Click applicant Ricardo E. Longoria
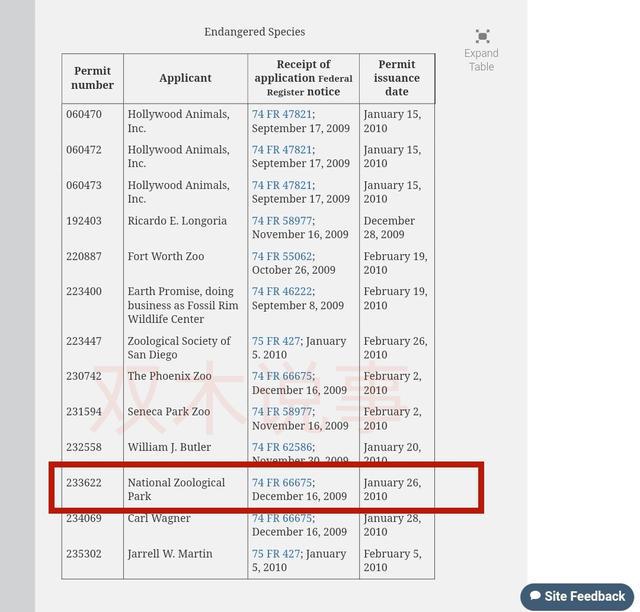Image resolution: width=640 pixels, height=612 pixels. (x=177, y=221)
